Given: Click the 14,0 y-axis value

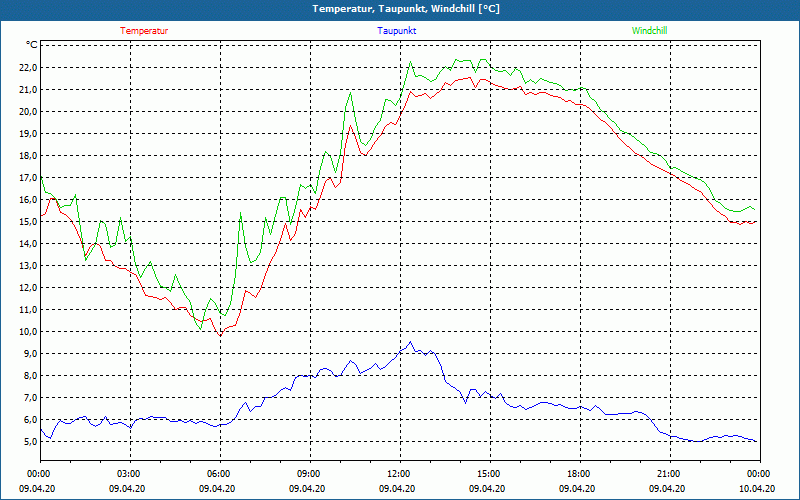Looking at the screenshot, I should [x=29, y=243].
